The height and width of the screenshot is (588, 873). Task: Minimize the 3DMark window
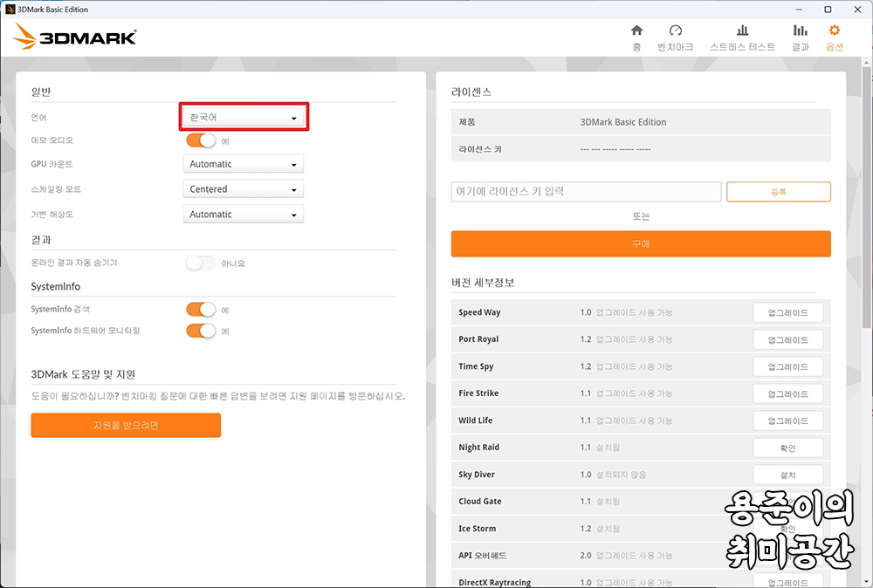[799, 10]
